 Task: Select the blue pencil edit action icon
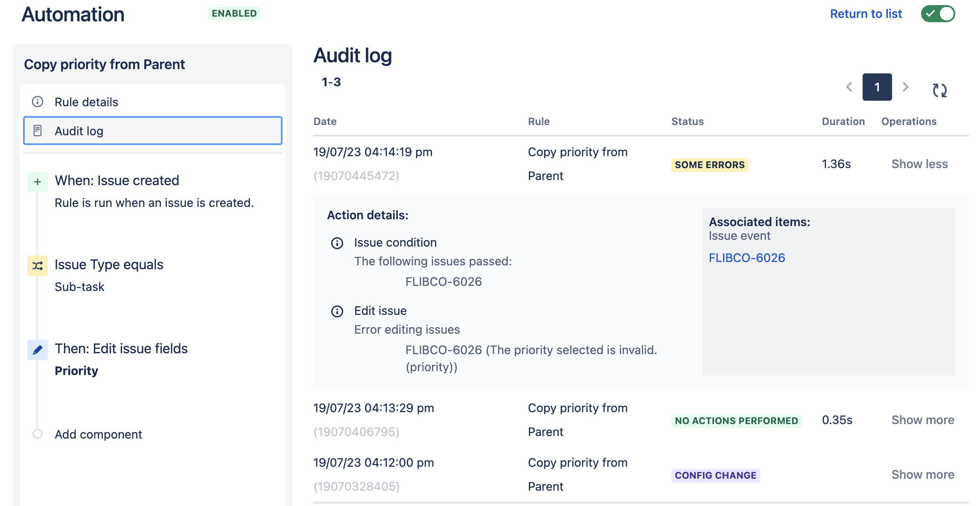tap(38, 350)
